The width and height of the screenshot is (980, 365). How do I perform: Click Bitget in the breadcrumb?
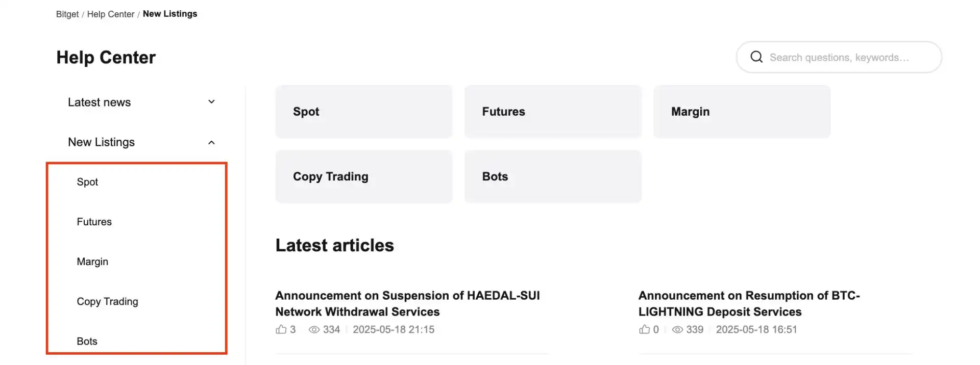click(x=67, y=14)
